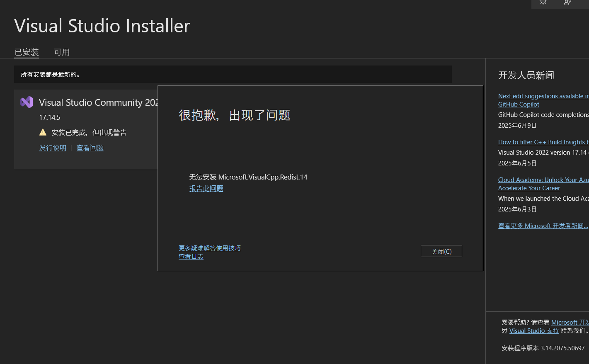Open the send feedback person icon
The width and height of the screenshot is (589, 364).
[x=567, y=2]
